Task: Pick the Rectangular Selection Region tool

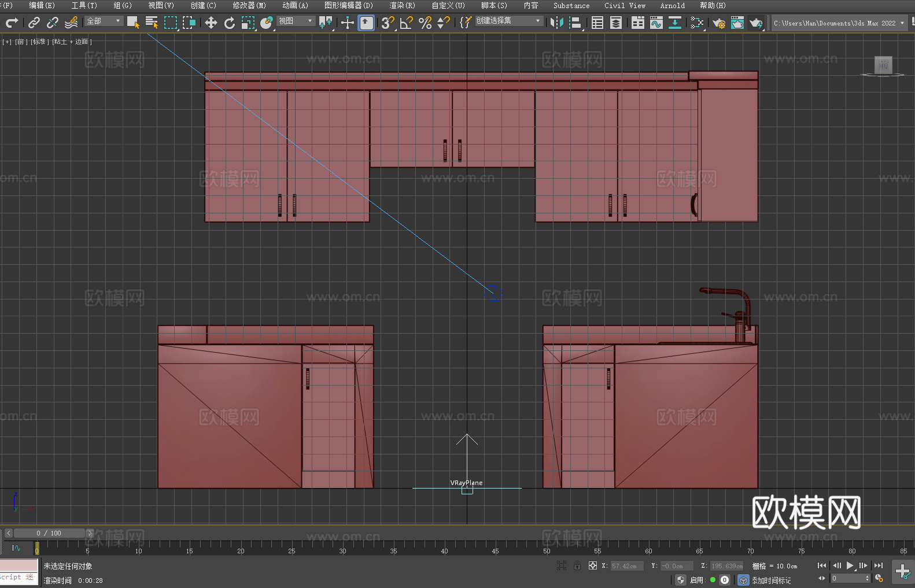Action: point(171,23)
